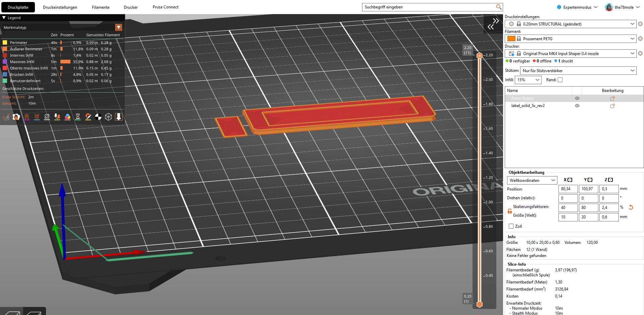This screenshot has height=315, width=644.
Task: Click the Z axis mirror icon
Action: tap(610, 180)
